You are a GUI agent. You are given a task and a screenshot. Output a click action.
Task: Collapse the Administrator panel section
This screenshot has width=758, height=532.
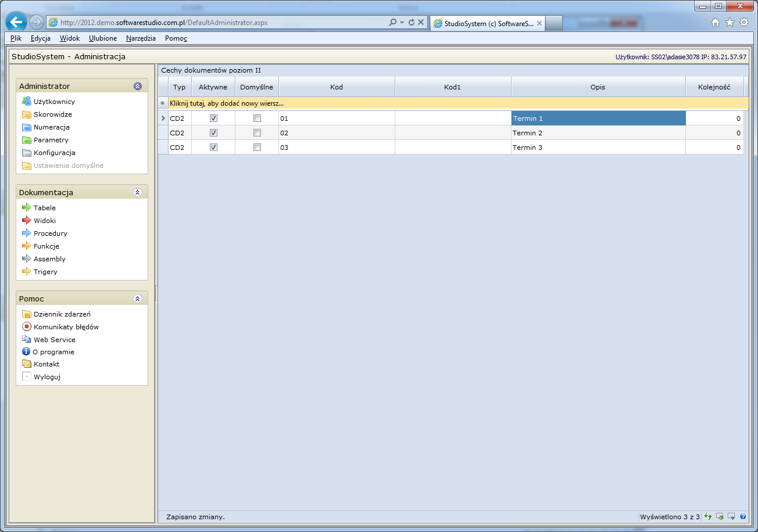[x=138, y=86]
